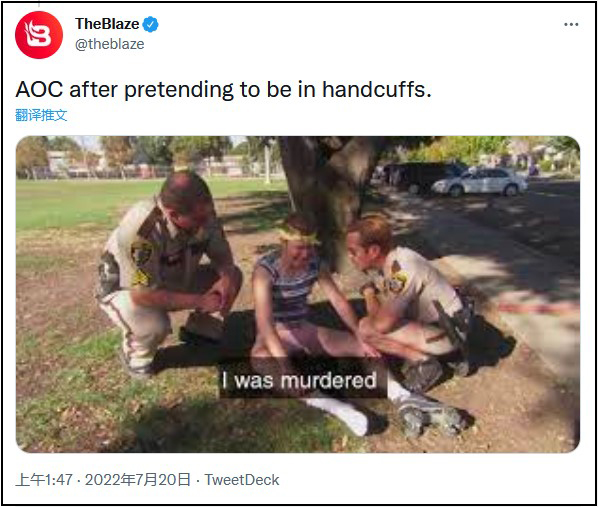Click the blue verified checkmark badge

(x=150, y=24)
